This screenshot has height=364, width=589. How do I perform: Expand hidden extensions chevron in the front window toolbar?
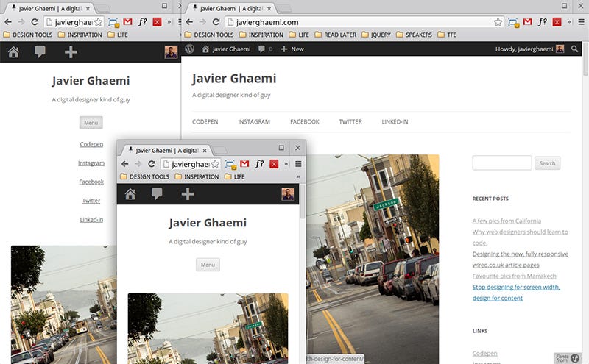(x=286, y=164)
